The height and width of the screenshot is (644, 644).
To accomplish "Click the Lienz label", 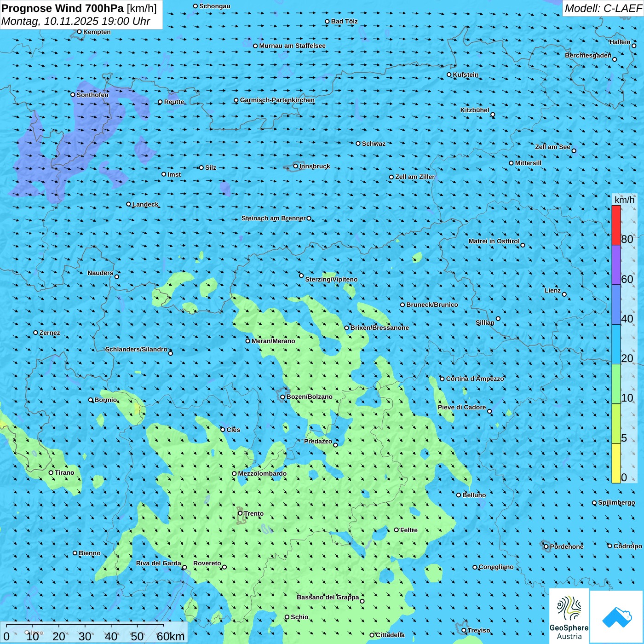I will coord(552,290).
